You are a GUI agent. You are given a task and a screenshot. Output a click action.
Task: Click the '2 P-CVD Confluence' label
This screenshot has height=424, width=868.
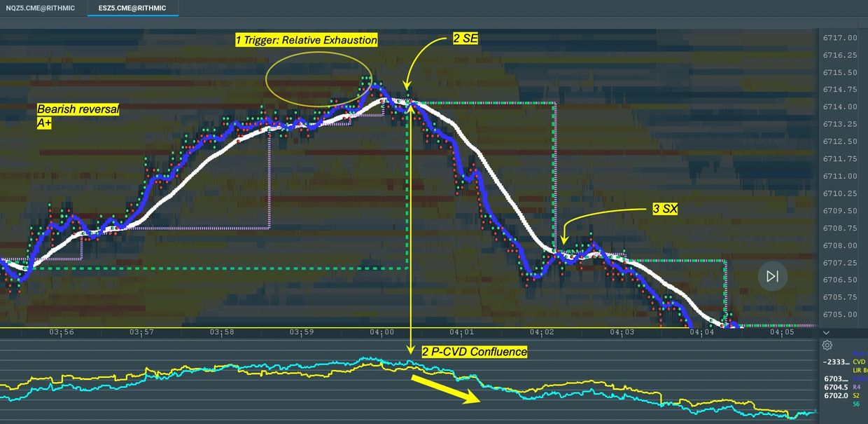coord(474,351)
